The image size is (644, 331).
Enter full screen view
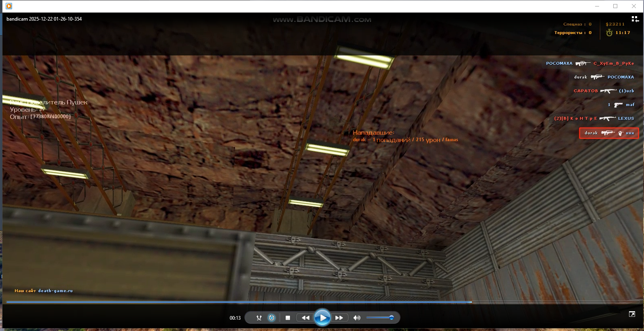coord(632,314)
